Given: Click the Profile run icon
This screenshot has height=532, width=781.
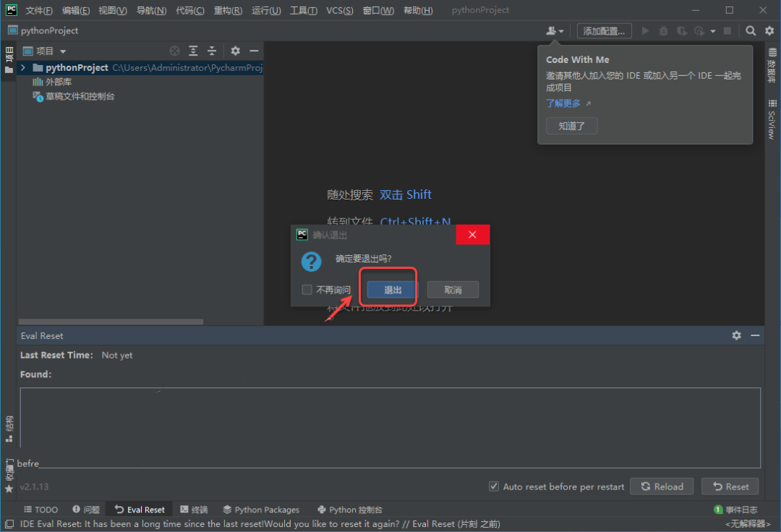Looking at the screenshot, I should tap(699, 31).
